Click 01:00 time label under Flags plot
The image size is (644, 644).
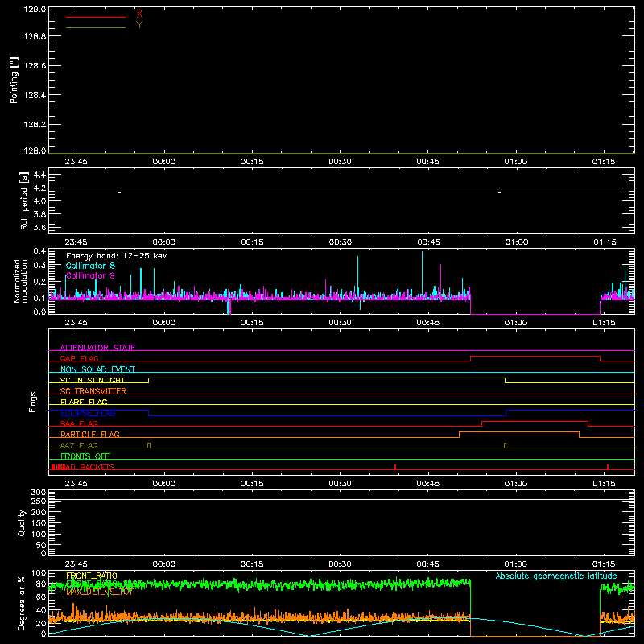[x=516, y=484]
